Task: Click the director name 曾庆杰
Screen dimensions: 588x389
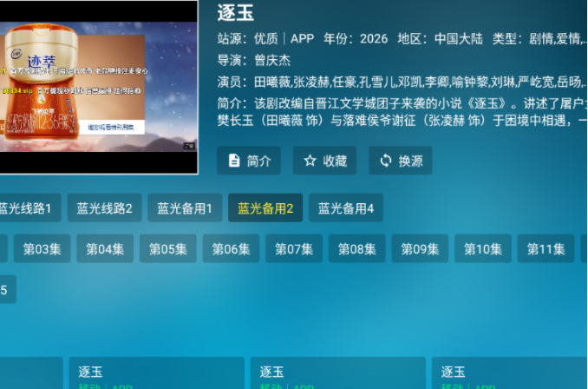Action: coord(272,60)
